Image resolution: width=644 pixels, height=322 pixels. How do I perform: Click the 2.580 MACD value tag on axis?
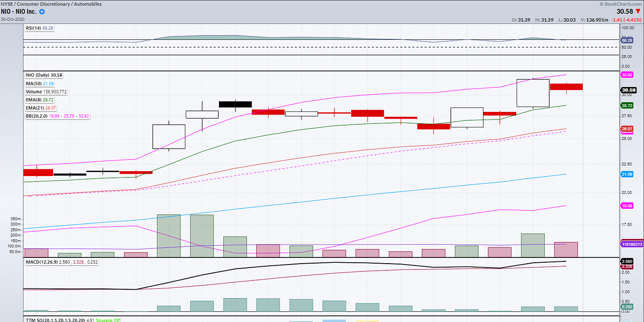pyautogui.click(x=627, y=261)
